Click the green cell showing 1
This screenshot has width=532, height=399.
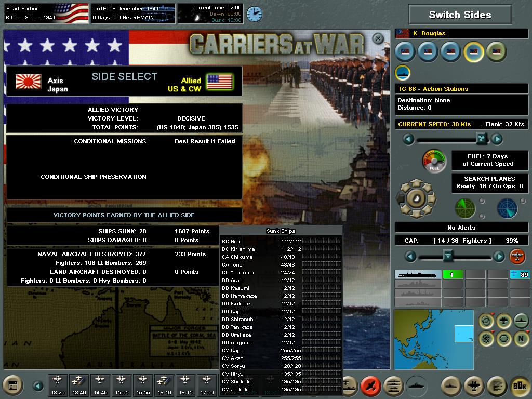(453, 274)
